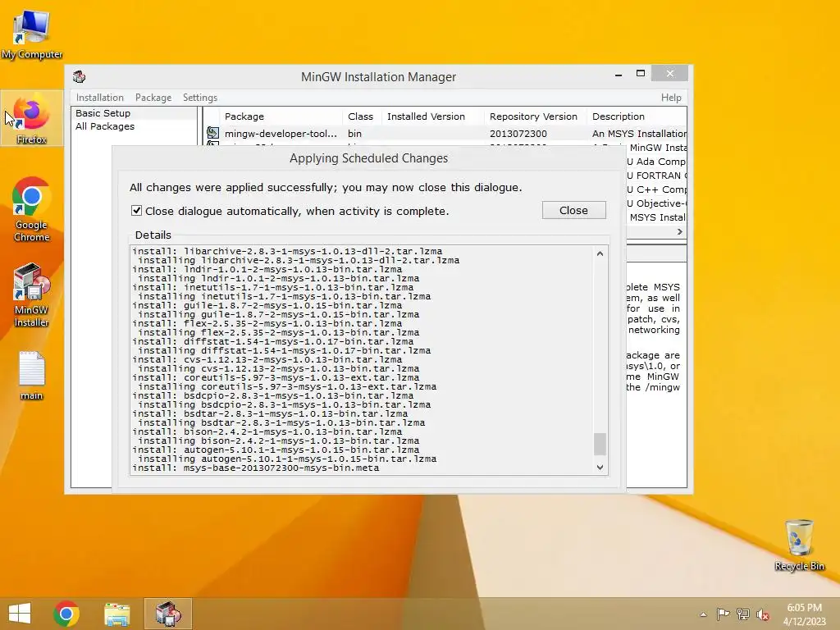The height and width of the screenshot is (630, 840).
Task: Click MinGW Installer taskbar button
Action: (167, 614)
